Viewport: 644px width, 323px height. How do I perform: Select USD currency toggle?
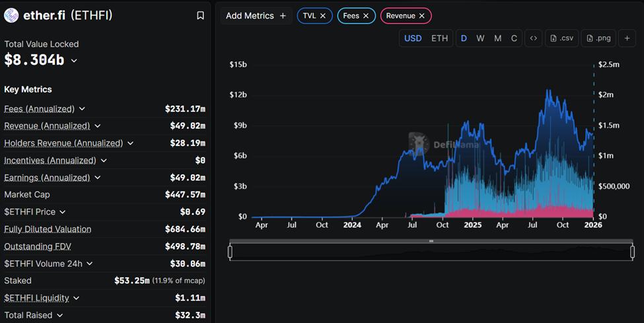[x=413, y=38]
